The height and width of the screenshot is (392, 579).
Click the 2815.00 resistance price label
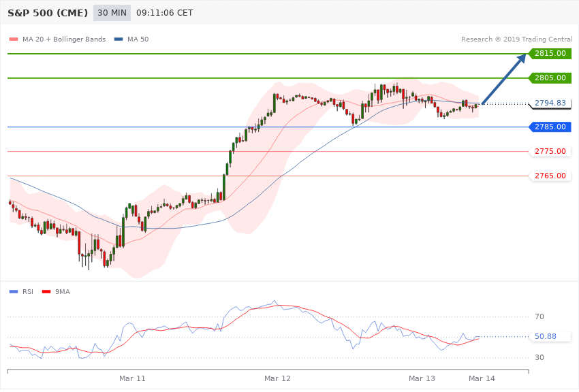tap(550, 54)
